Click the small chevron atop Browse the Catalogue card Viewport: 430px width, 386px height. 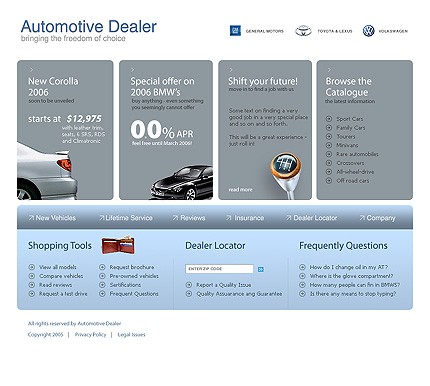pyautogui.click(x=329, y=70)
